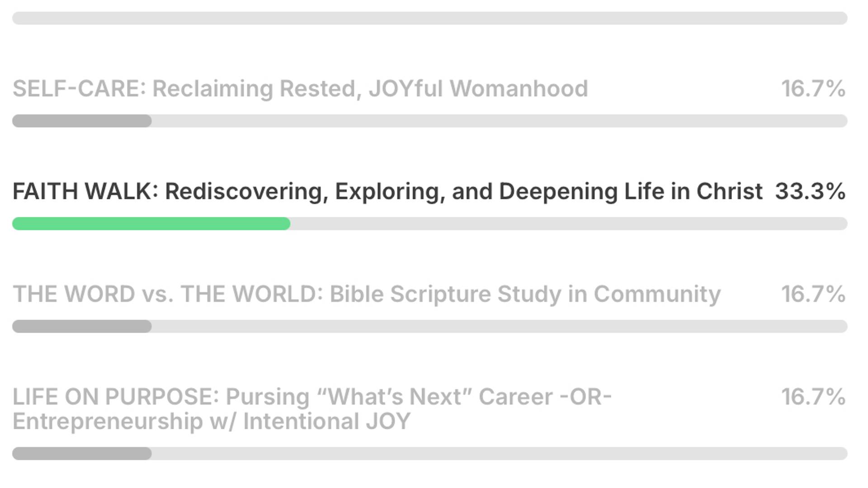Click filled bar under THE WORD vs. THE WORLD
This screenshot has height=488, width=868.
(x=82, y=326)
